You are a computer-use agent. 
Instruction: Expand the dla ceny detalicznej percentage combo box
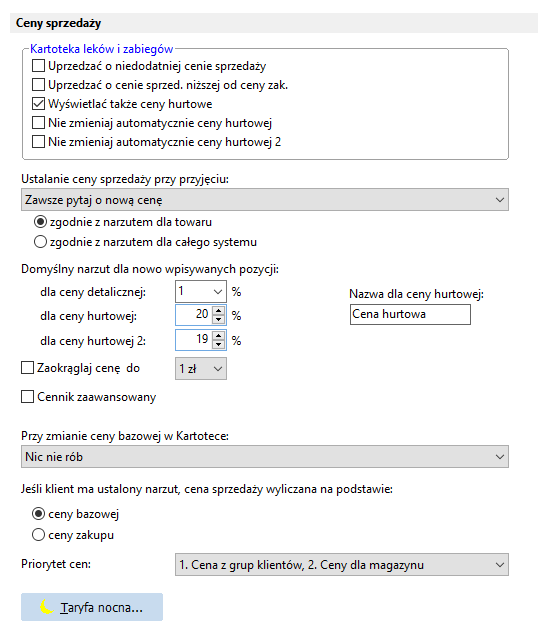(201, 292)
